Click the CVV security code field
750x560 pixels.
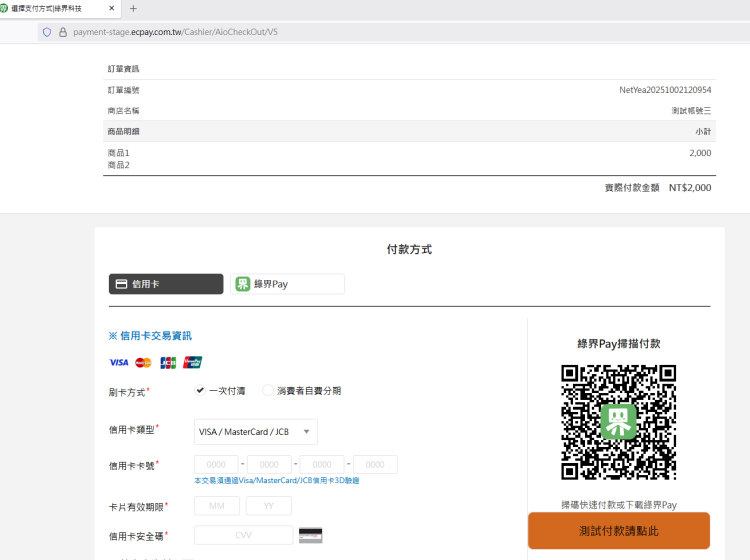pyautogui.click(x=243, y=535)
